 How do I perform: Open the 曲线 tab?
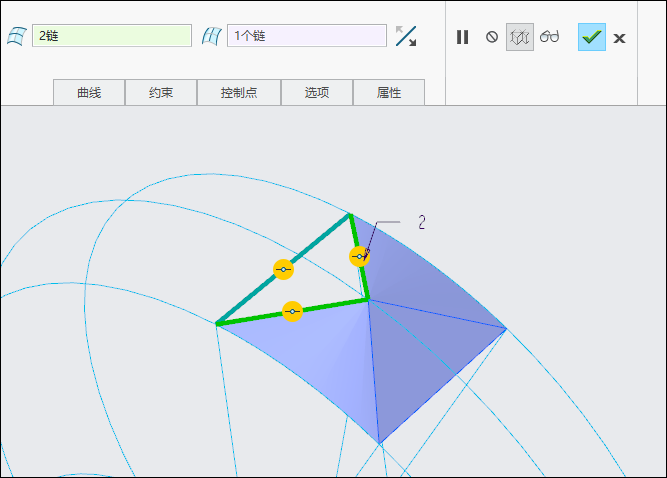click(x=89, y=92)
